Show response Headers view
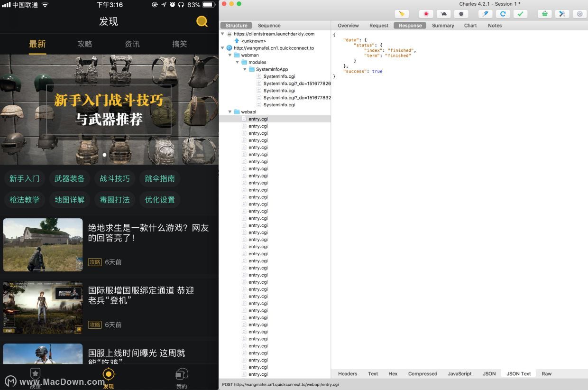588x390 pixels. [x=348, y=374]
